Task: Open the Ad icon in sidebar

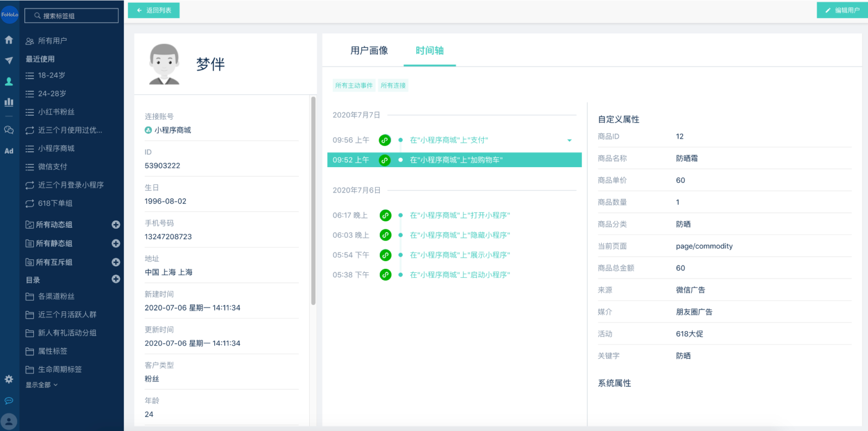Action: (9, 151)
